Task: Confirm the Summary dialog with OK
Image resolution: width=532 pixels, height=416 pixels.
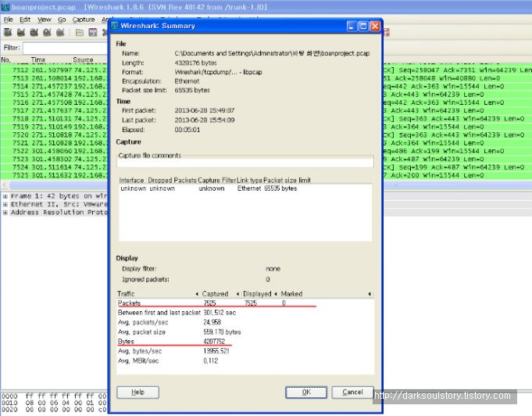Action: pos(306,393)
